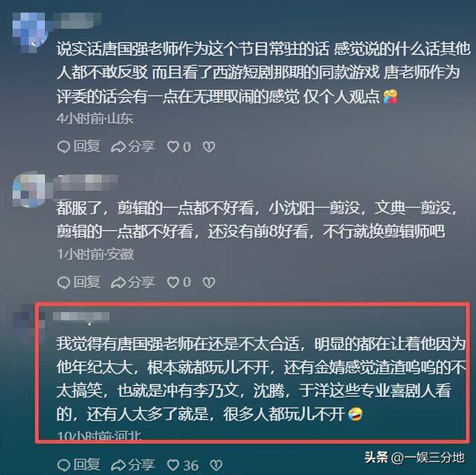Dislike the 山东 comment with broken heart
476x475 pixels.
coord(209,147)
